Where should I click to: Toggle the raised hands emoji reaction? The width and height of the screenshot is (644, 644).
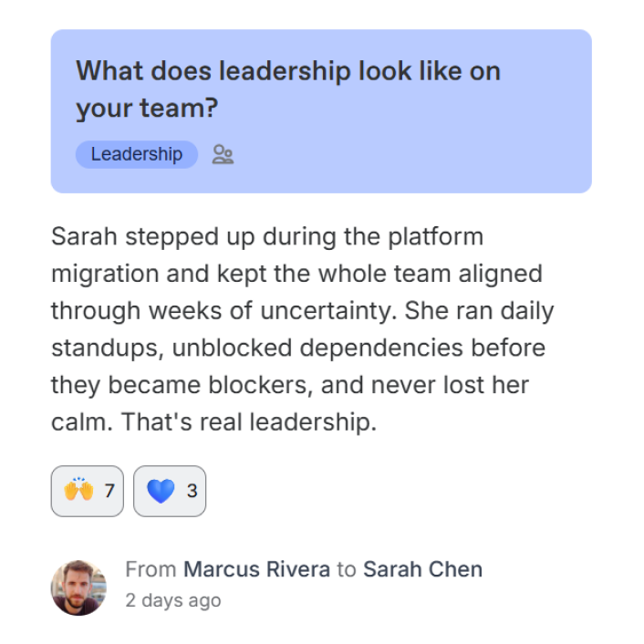(x=88, y=491)
